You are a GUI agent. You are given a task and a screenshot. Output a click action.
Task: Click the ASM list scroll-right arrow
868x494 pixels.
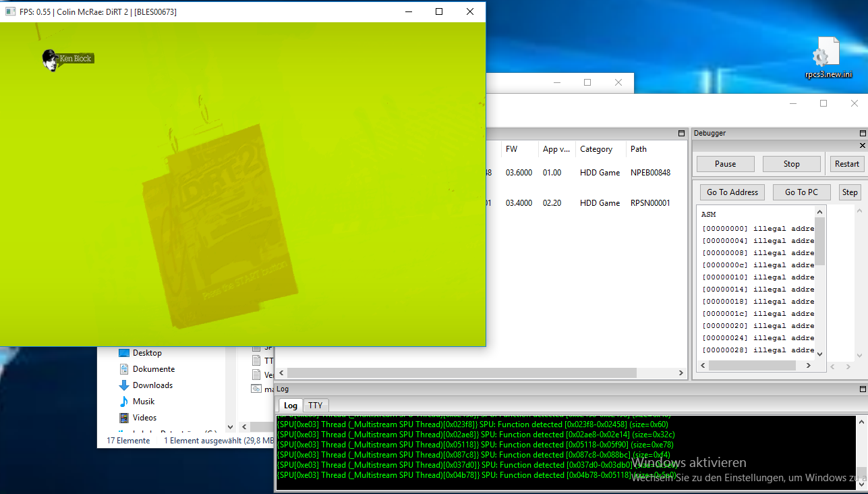pos(808,365)
